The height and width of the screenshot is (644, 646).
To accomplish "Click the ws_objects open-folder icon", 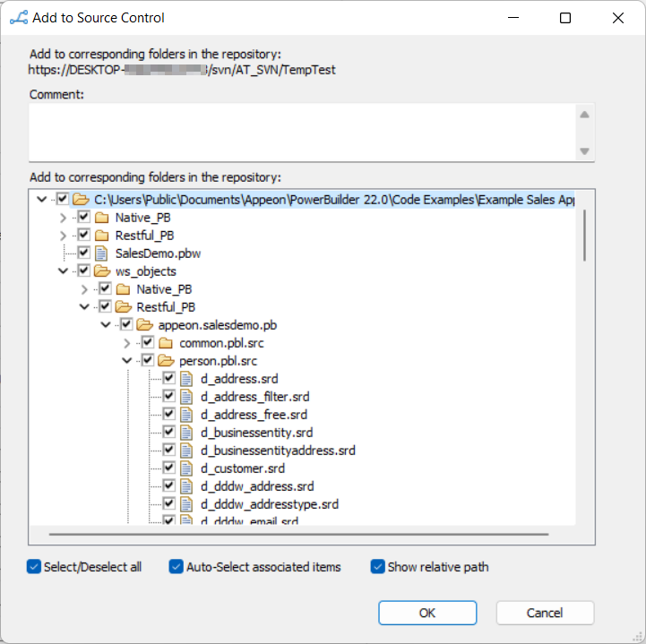I will pyautogui.click(x=102, y=271).
